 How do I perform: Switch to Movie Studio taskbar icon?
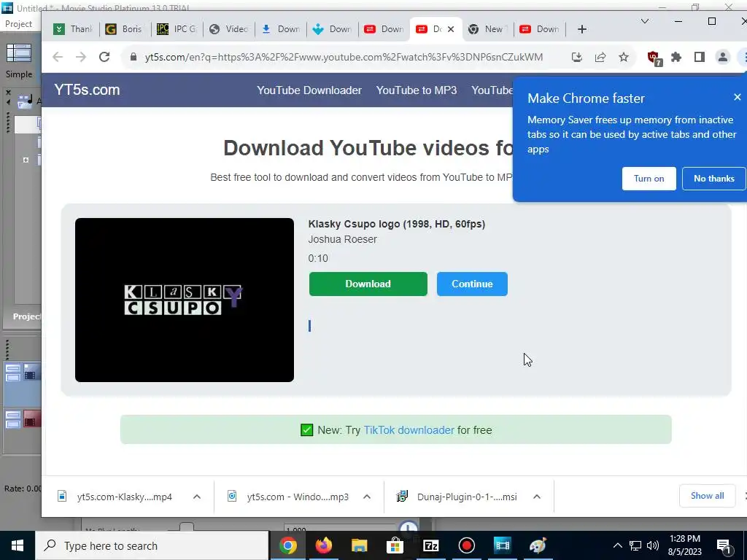point(502,545)
